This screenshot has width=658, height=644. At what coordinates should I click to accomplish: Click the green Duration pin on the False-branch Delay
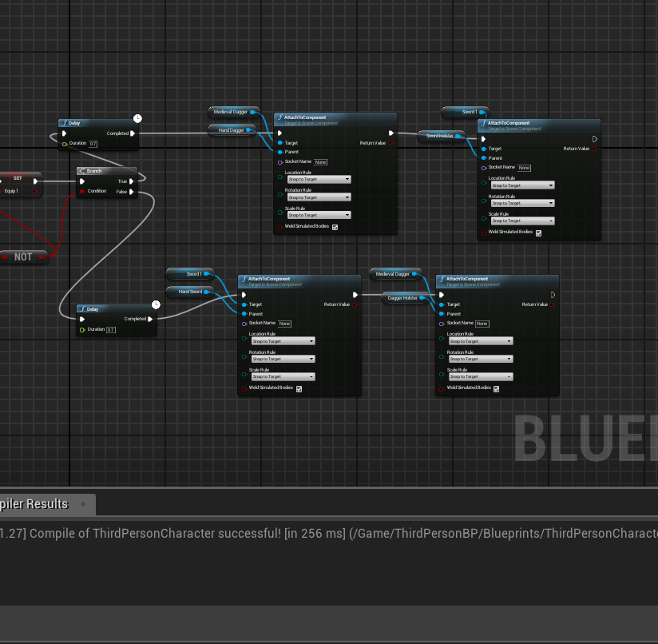click(82, 330)
